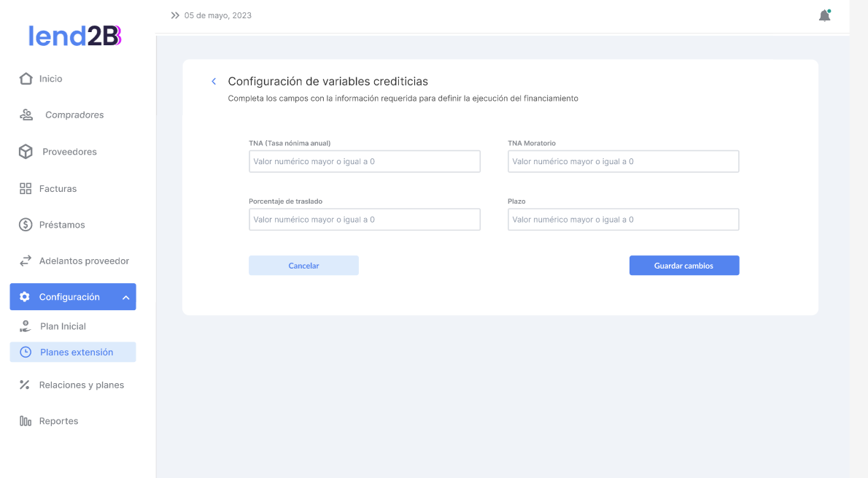This screenshot has height=478, width=868.
Task: Focus the TNA (Tasa nómina anual) field
Action: pos(364,161)
